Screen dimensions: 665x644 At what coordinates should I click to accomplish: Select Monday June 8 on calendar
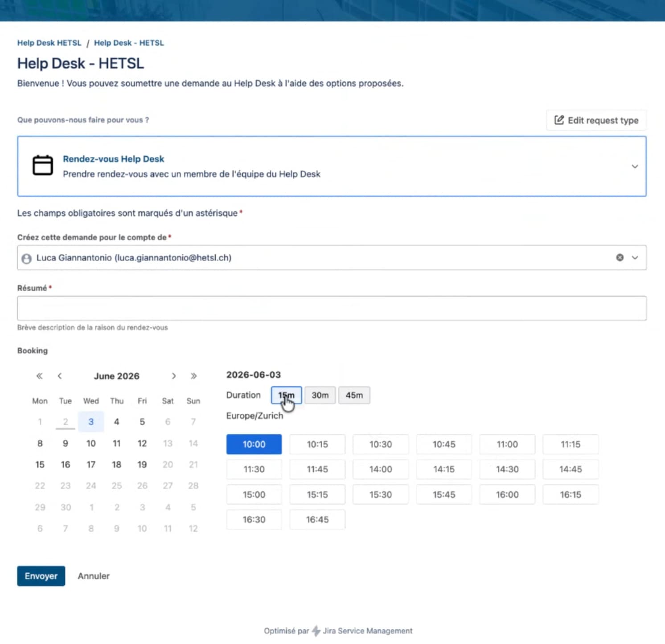point(40,443)
